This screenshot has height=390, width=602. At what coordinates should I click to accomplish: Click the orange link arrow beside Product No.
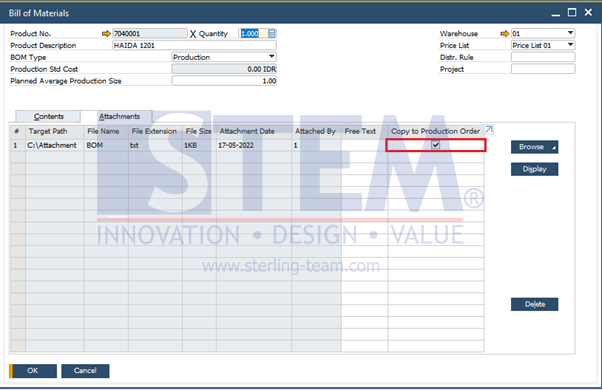(x=106, y=34)
